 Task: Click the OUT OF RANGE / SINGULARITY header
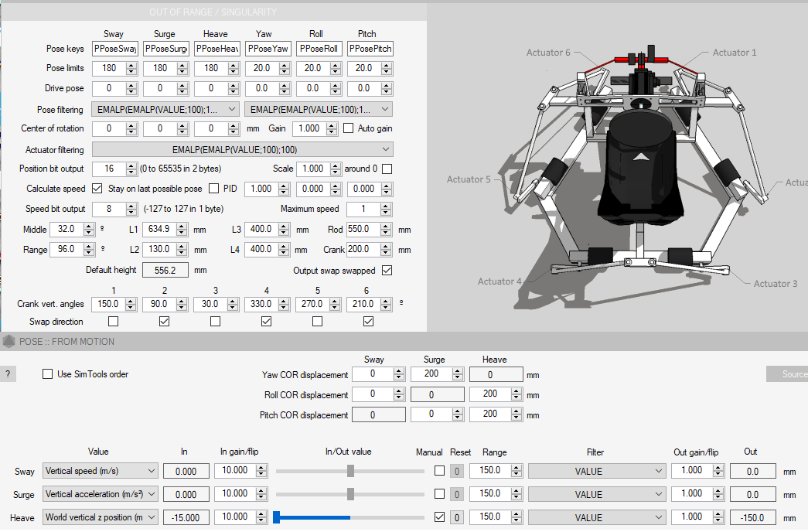click(x=213, y=12)
